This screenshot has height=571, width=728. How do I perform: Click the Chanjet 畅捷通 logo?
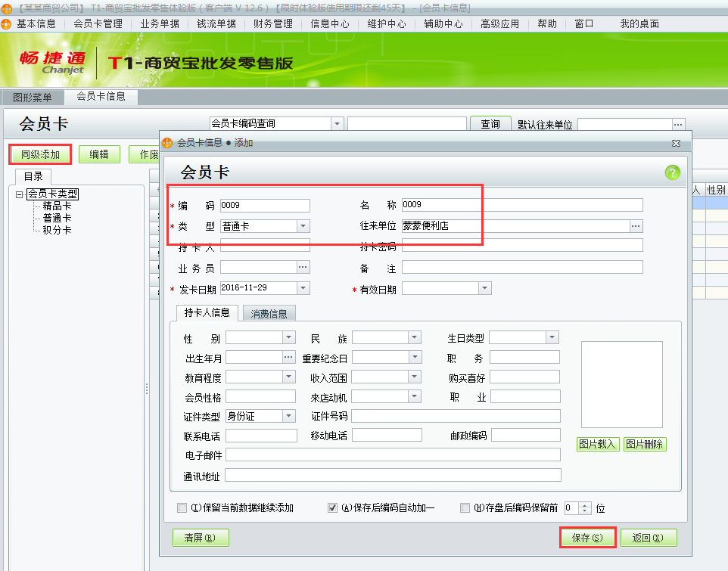click(x=53, y=60)
